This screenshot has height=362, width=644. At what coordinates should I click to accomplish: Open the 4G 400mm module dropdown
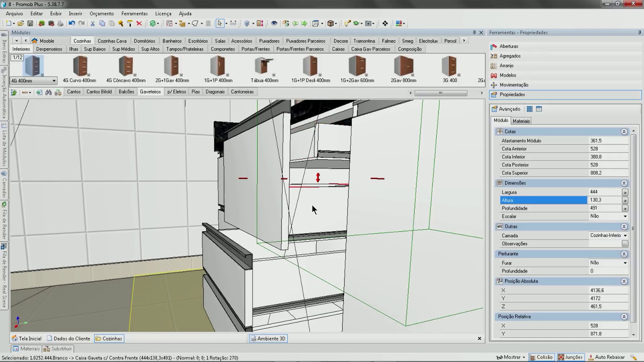point(54,80)
